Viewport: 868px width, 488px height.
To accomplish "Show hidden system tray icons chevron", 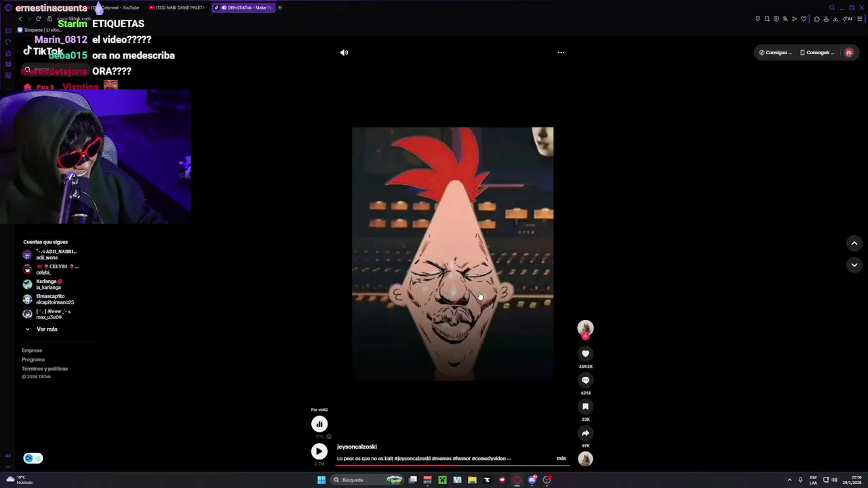I will pyautogui.click(x=789, y=480).
